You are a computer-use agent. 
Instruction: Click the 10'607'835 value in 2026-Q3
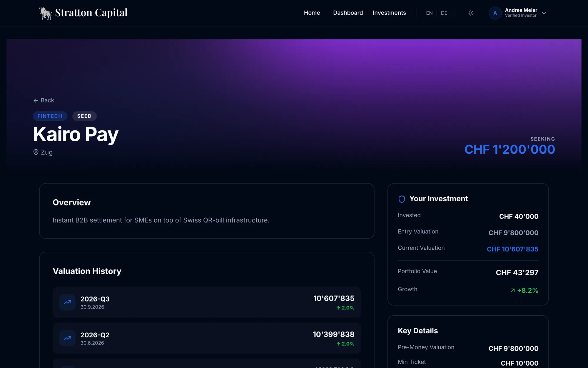coord(334,298)
